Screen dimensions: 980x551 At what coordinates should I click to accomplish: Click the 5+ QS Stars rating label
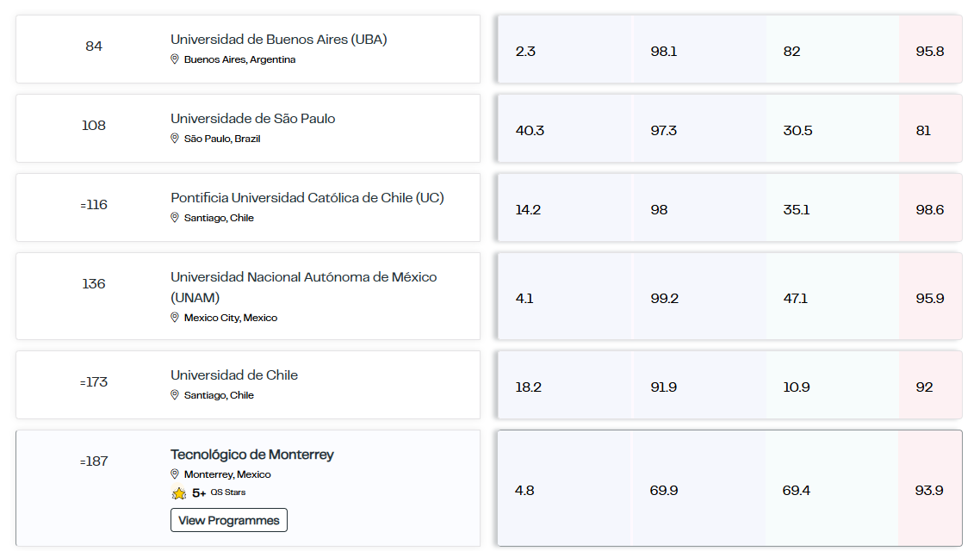(x=219, y=493)
